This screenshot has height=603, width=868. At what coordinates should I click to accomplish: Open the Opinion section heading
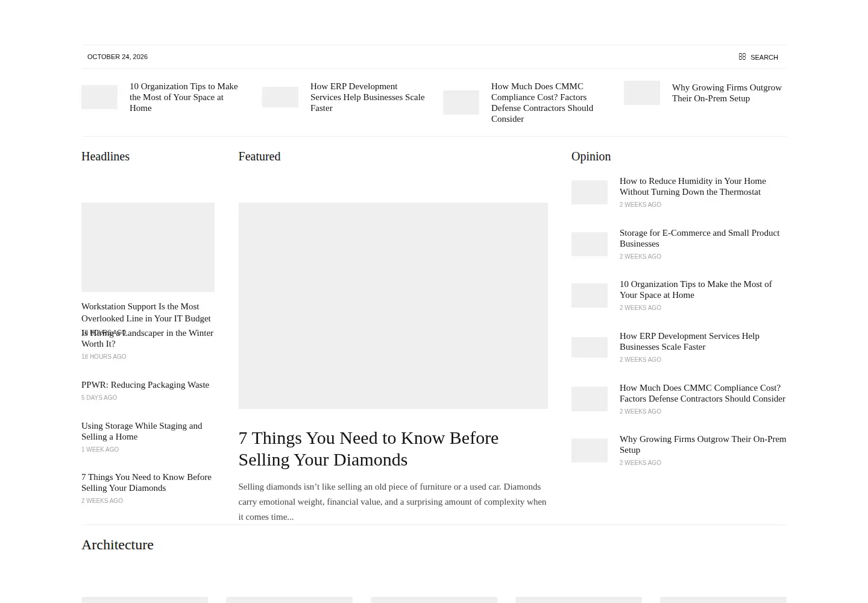pyautogui.click(x=591, y=156)
